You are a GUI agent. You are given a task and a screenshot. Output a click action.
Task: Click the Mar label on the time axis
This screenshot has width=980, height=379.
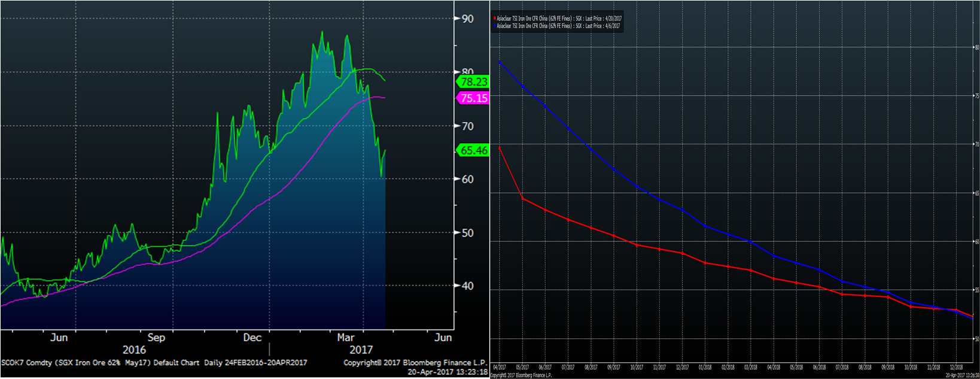pyautogui.click(x=346, y=338)
